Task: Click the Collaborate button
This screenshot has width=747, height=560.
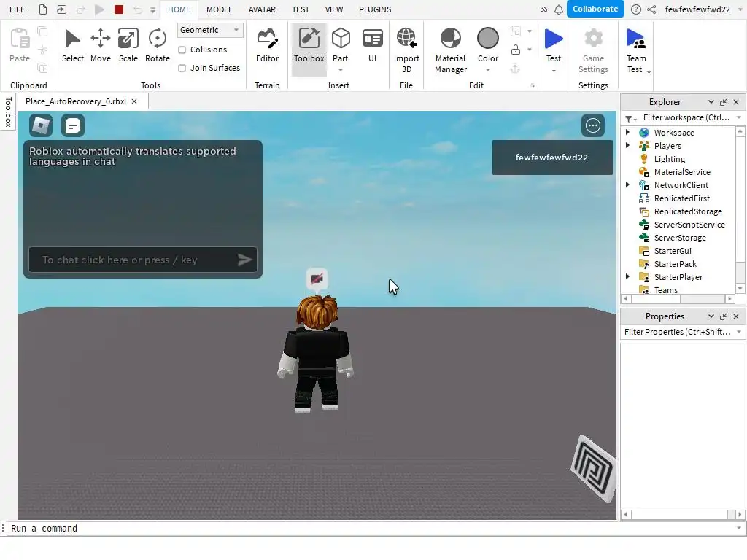Action: pyautogui.click(x=595, y=9)
